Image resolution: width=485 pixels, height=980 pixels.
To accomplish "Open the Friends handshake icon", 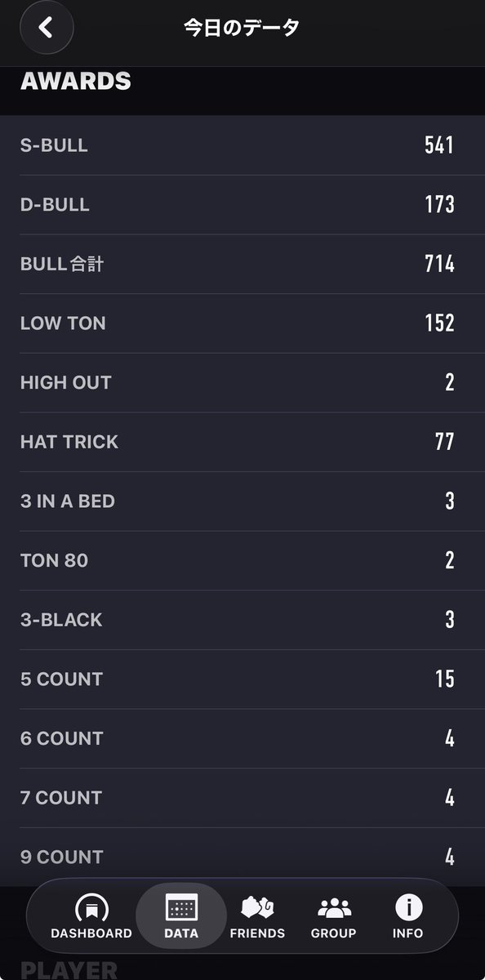I will [x=257, y=907].
